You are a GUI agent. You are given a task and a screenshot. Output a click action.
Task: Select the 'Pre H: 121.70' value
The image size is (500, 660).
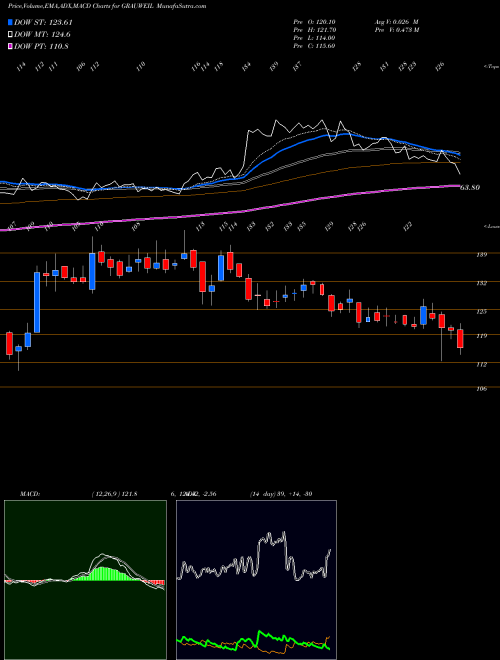click(x=314, y=30)
